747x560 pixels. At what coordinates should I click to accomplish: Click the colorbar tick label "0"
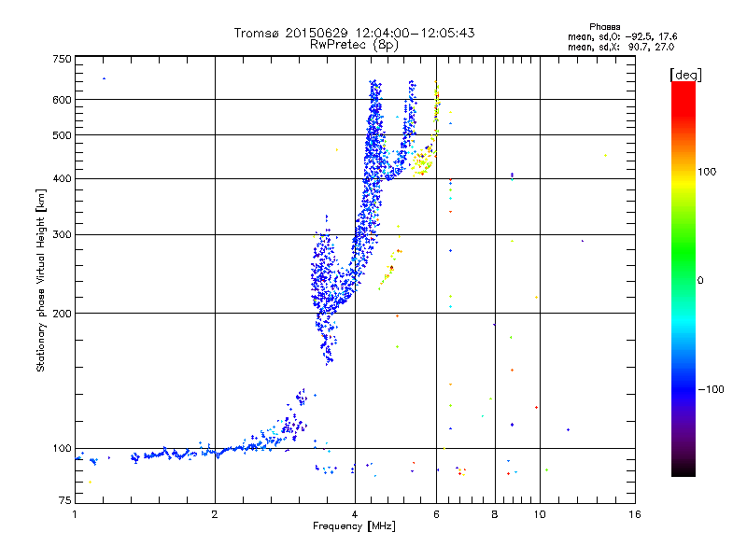(700, 281)
